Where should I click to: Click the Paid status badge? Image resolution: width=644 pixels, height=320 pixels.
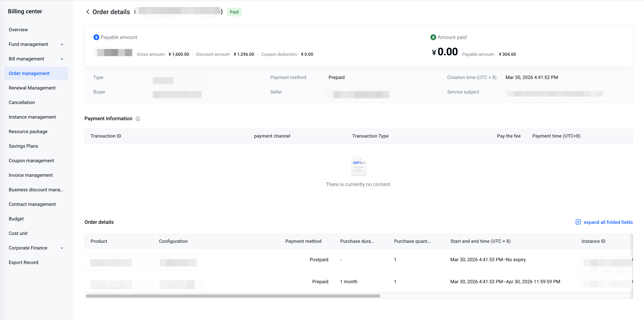(x=234, y=12)
